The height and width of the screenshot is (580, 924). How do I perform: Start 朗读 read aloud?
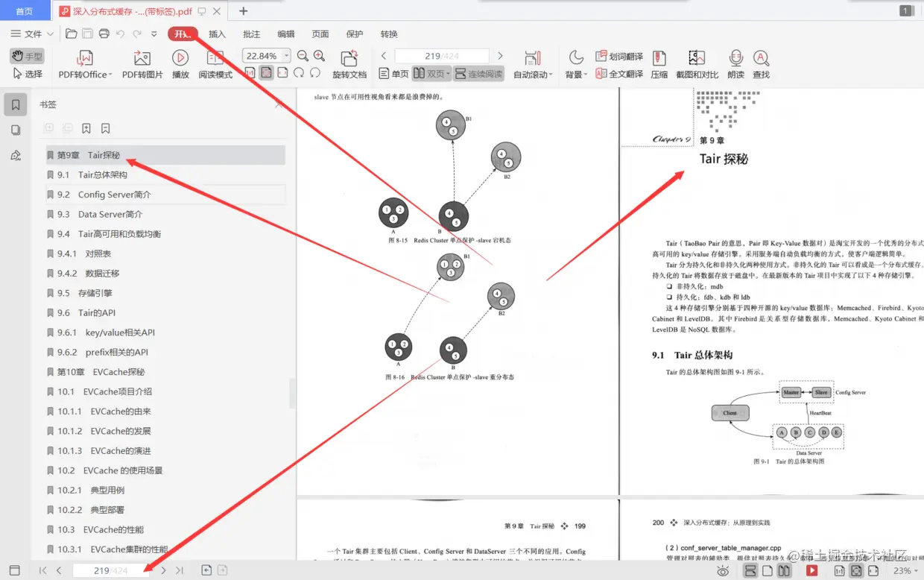coord(735,65)
